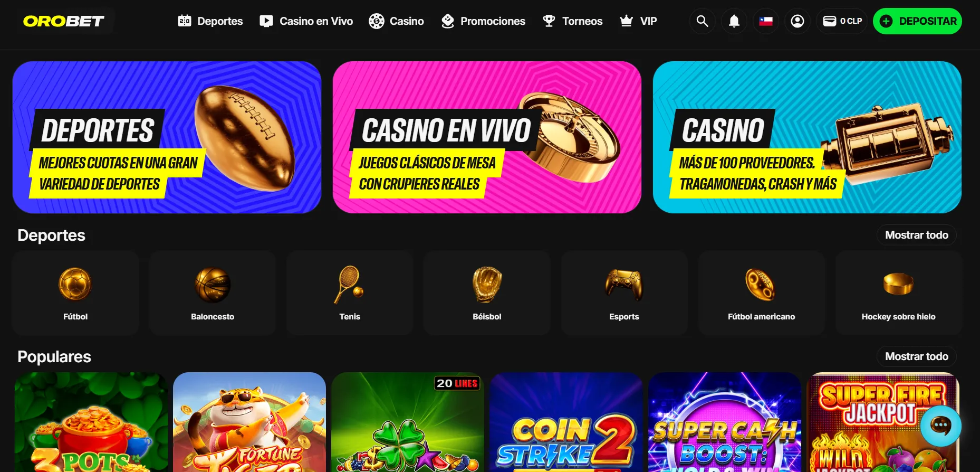Open the Chile flag language selector
This screenshot has width=980, height=472.
(x=766, y=21)
